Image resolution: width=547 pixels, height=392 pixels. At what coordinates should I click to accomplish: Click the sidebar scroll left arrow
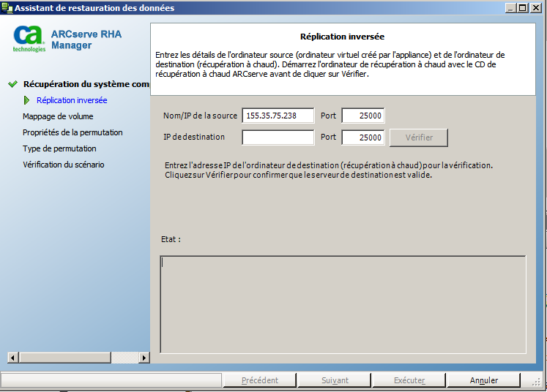coord(13,358)
